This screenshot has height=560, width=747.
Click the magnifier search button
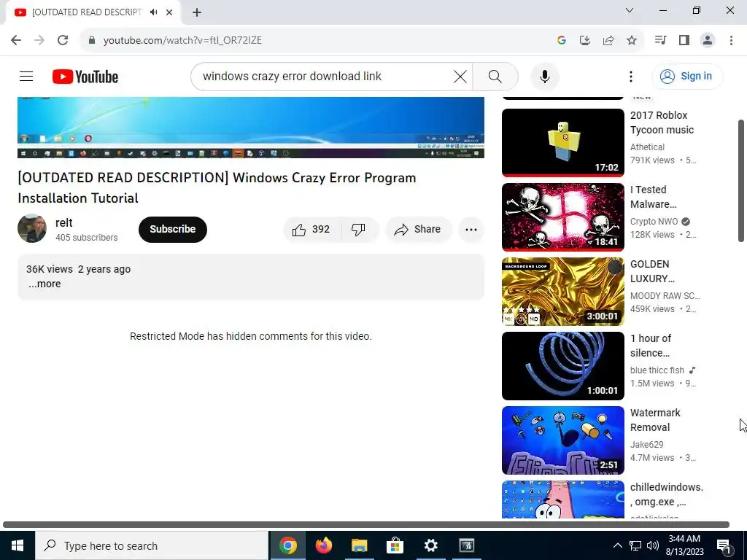(495, 76)
